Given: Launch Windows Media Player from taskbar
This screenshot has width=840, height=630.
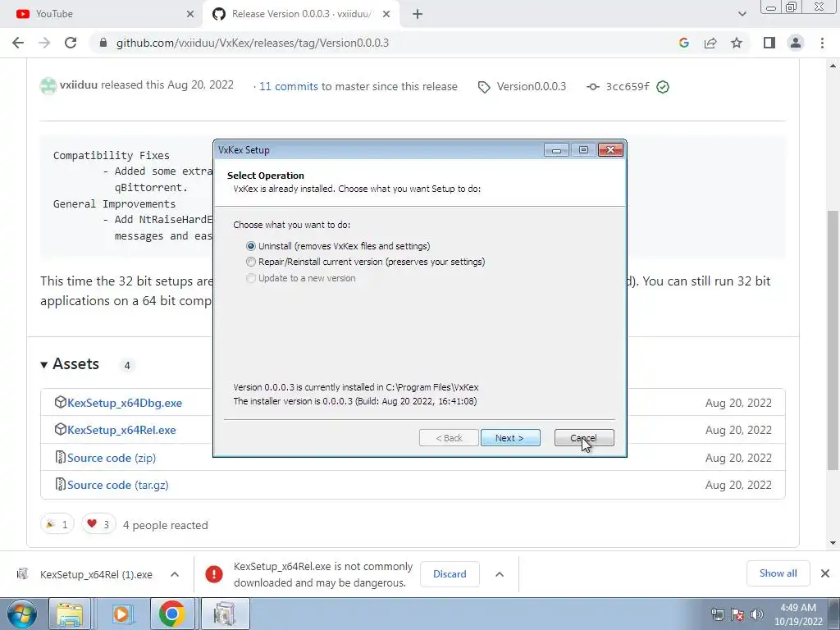Looking at the screenshot, I should (x=121, y=614).
